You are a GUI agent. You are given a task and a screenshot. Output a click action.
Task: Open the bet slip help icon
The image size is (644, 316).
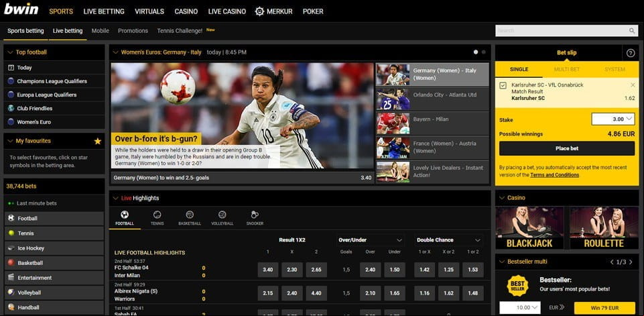[631, 52]
